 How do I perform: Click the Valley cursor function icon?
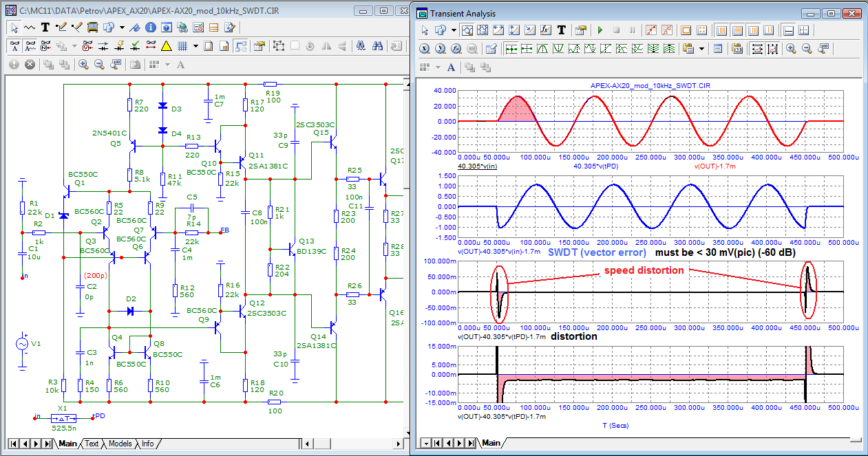pyautogui.click(x=559, y=49)
